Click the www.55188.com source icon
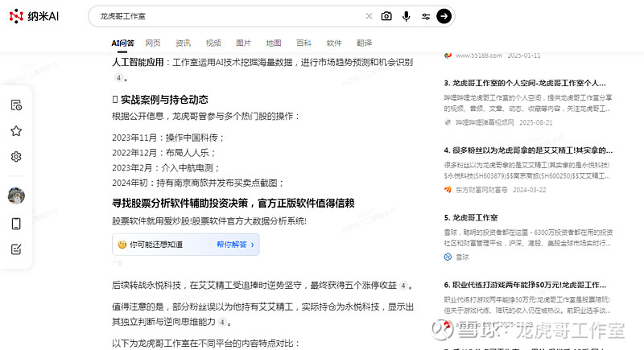 pyautogui.click(x=448, y=55)
